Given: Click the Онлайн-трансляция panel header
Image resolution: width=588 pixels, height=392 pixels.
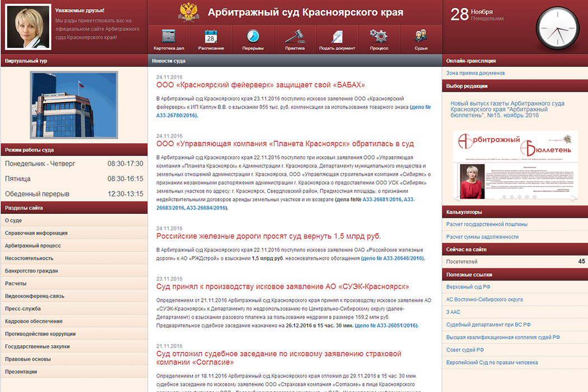Looking at the screenshot, I should tap(515, 61).
